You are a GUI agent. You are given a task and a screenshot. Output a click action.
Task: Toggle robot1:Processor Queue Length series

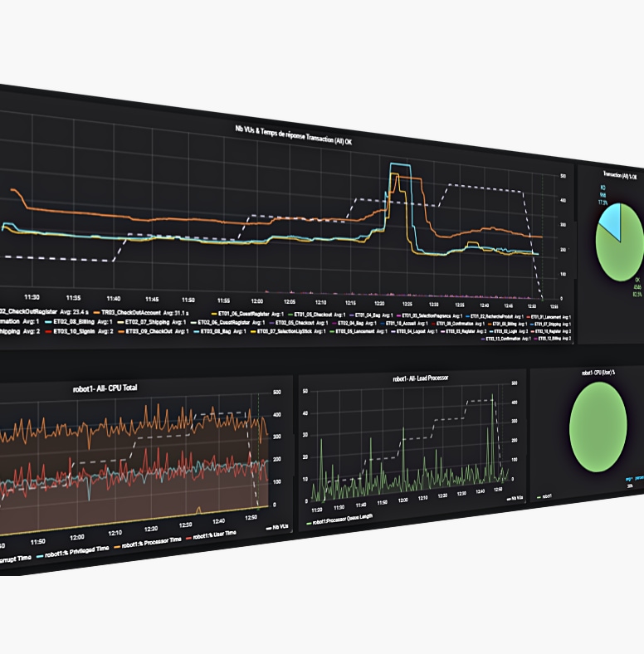[339, 520]
